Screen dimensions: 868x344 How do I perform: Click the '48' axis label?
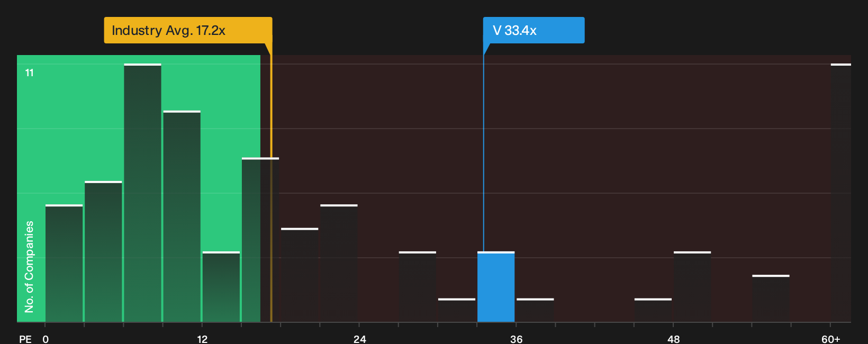(x=673, y=339)
